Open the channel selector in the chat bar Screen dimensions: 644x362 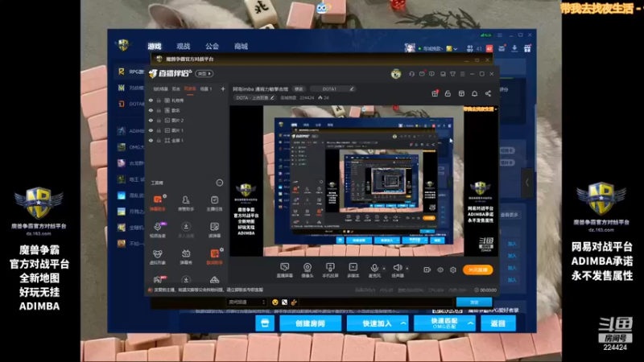[246, 302]
